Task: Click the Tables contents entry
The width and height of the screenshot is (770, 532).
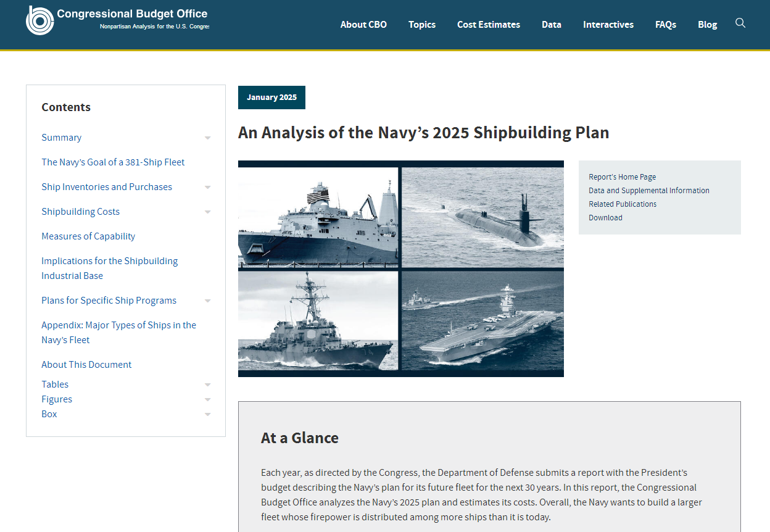Action: click(x=55, y=384)
